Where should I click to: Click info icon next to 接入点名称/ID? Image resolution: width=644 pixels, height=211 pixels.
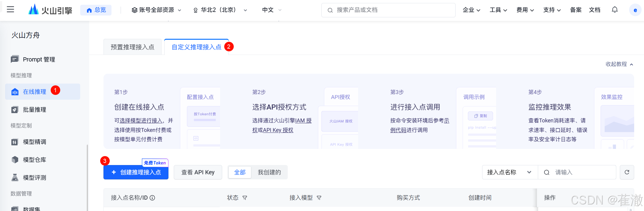(152, 198)
